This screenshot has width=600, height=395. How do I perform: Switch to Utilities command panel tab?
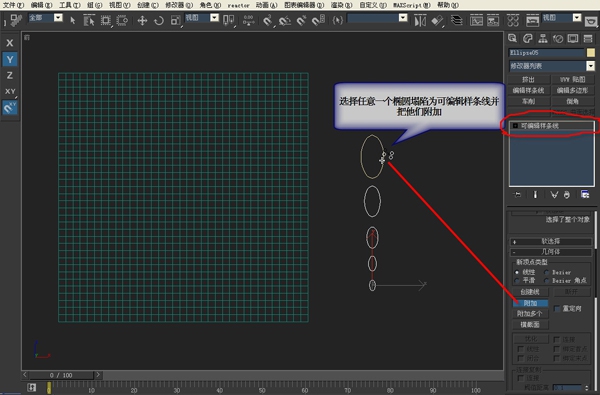(x=588, y=38)
